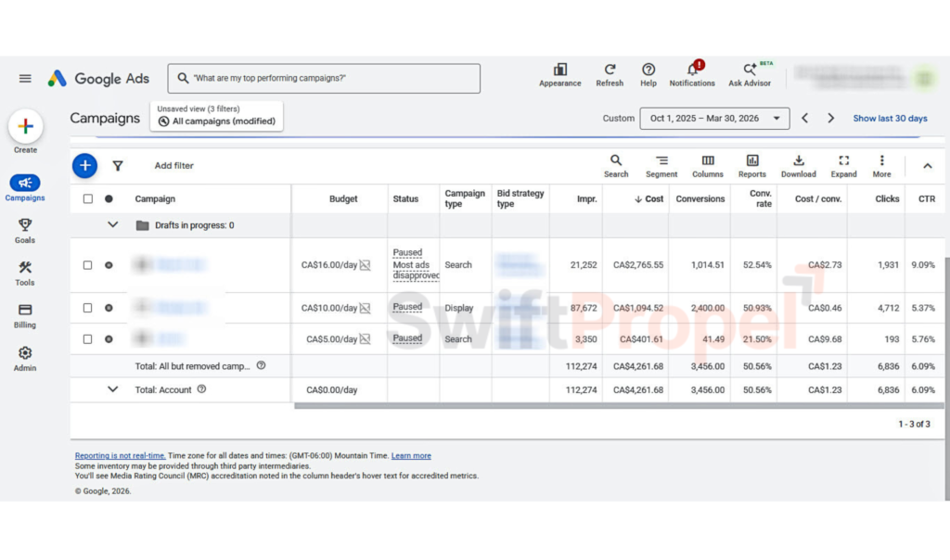Image resolution: width=950 pixels, height=560 pixels.
Task: Open the Help menu
Action: [x=648, y=75]
